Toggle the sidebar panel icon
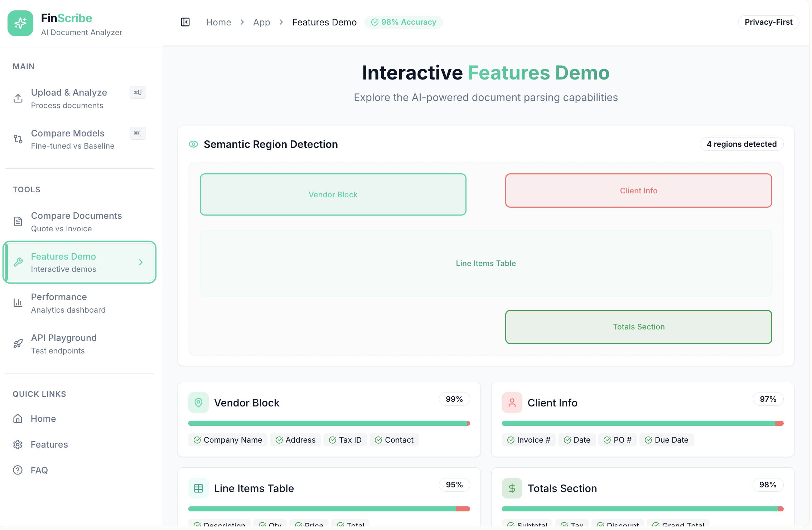812x530 pixels. pos(185,22)
